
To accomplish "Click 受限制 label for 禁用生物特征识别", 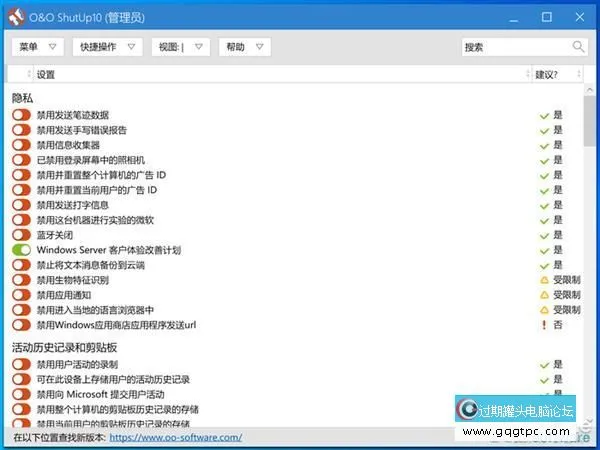I will tap(567, 280).
